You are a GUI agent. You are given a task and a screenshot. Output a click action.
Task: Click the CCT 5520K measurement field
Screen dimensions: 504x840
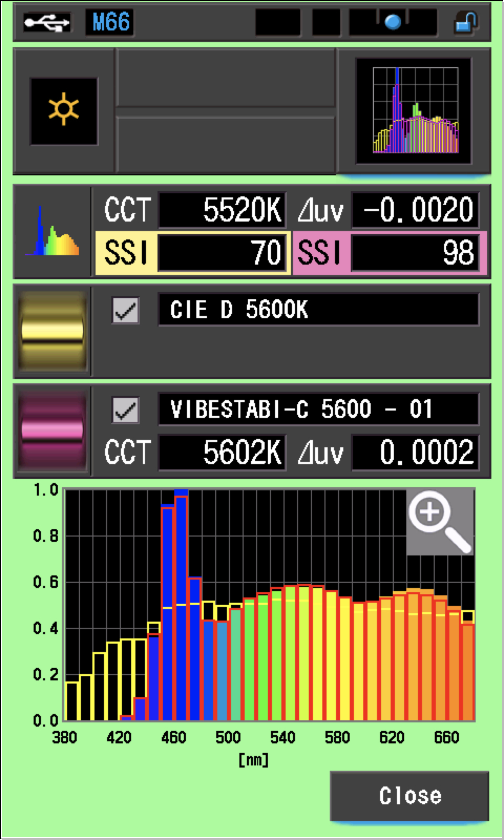click(x=222, y=210)
